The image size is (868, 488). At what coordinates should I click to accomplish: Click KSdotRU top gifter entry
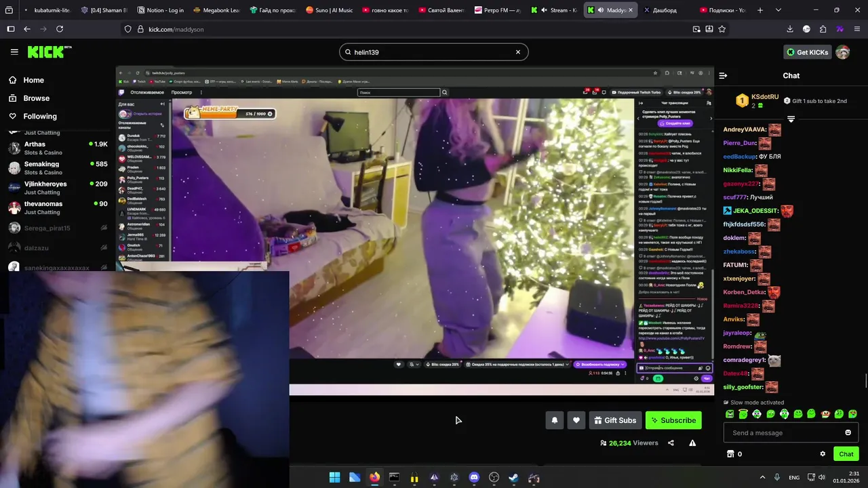pyautogui.click(x=759, y=101)
